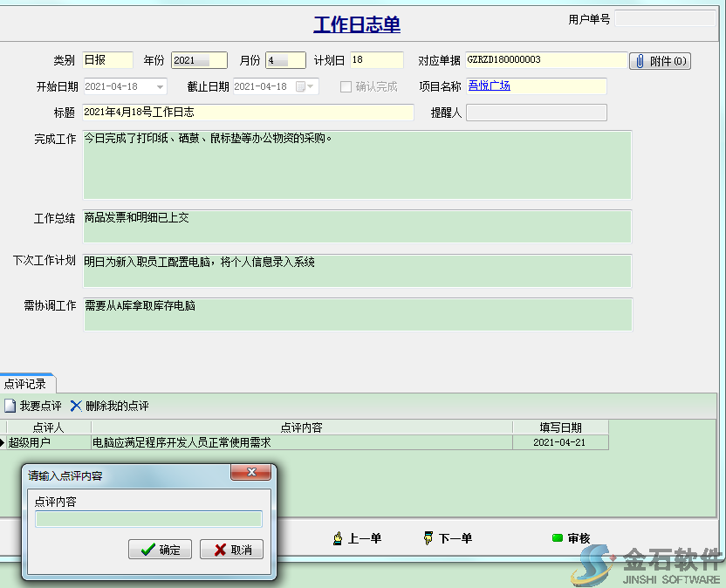The image size is (726, 588).
Task: Enable the 确认完成 checkbox
Action: 344,85
